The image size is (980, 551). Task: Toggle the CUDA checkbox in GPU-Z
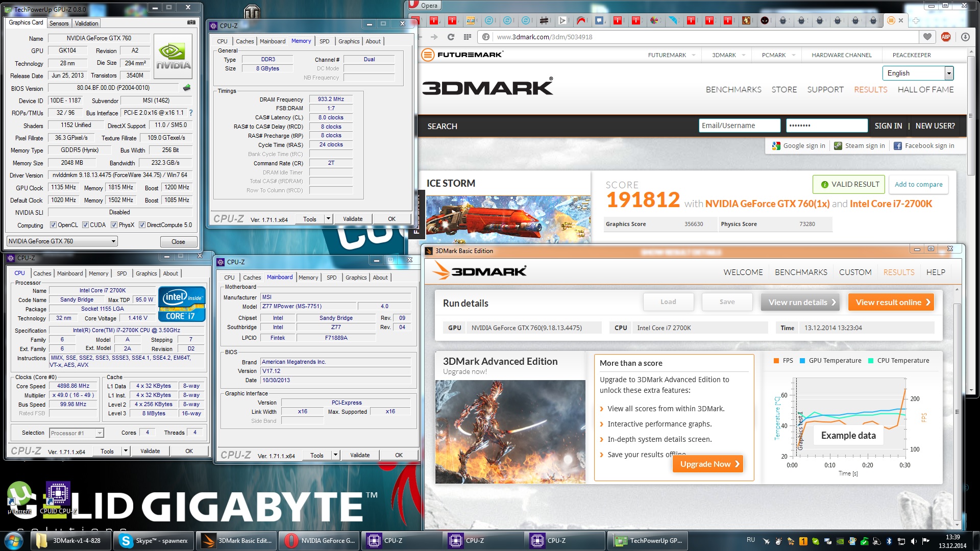[85, 225]
